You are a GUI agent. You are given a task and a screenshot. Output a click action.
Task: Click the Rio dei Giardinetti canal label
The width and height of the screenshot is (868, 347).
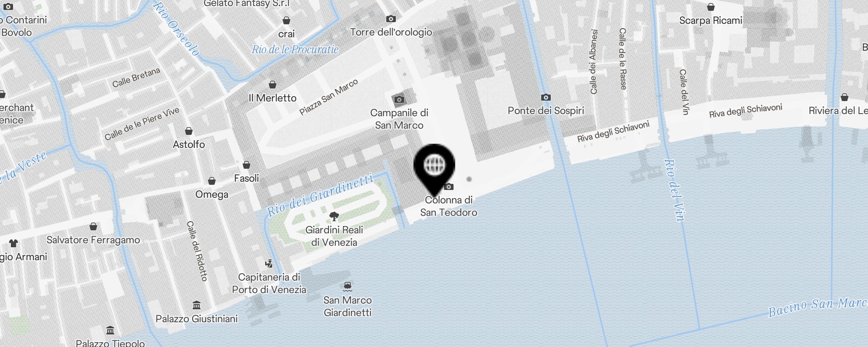pyautogui.click(x=320, y=195)
